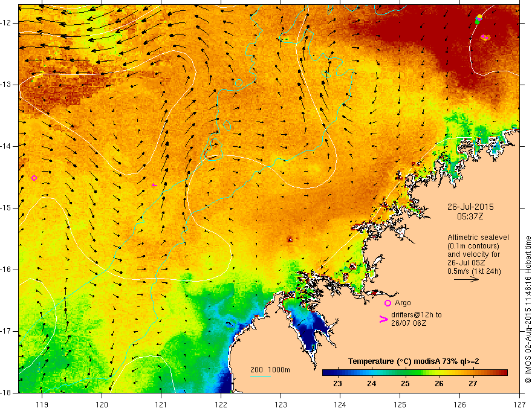Click the magenta drifter arrow legend symbol
This screenshot has width=532, height=411.
383,319
